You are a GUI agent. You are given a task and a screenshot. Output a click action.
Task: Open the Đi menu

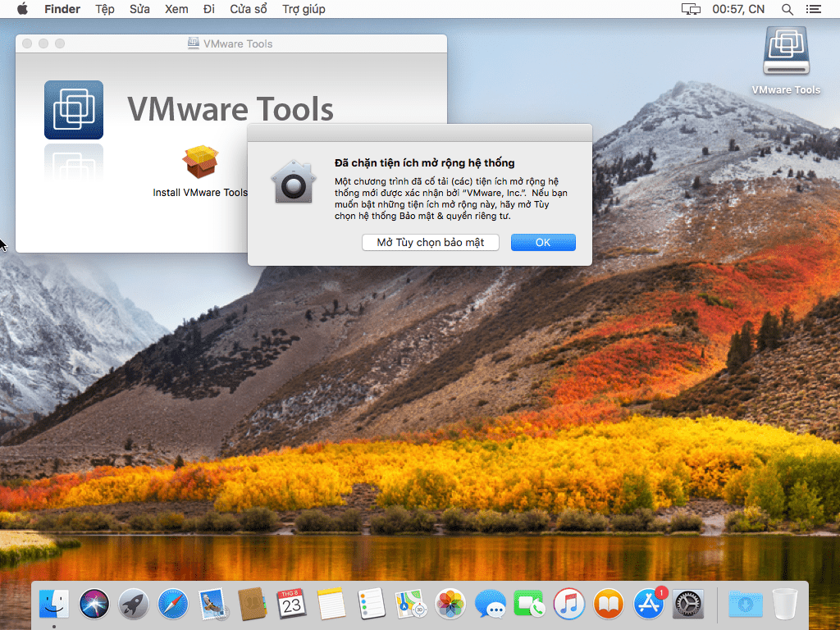[x=209, y=9]
